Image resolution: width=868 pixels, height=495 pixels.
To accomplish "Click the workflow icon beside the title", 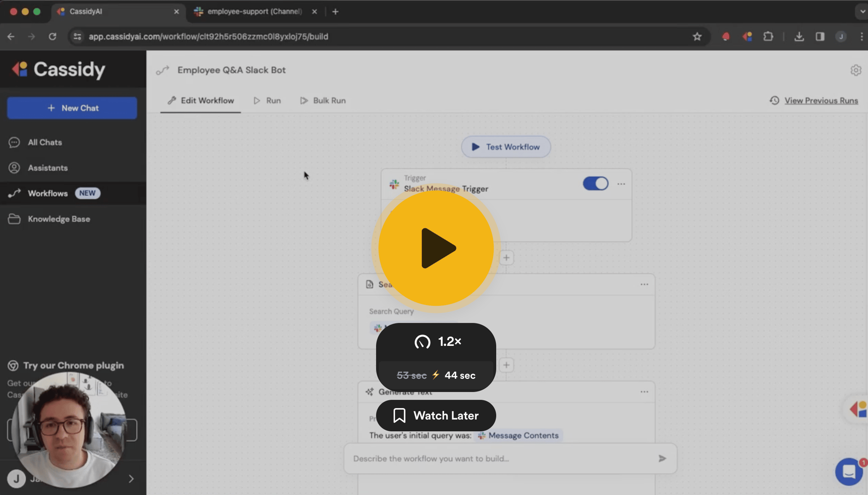I will (163, 70).
